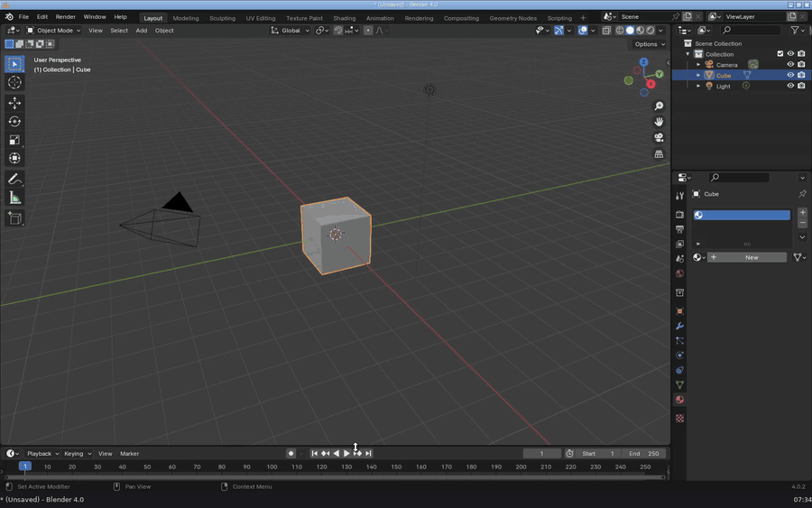Image resolution: width=812 pixels, height=508 pixels.
Task: Collapse the Collection in outliner
Action: [687, 54]
